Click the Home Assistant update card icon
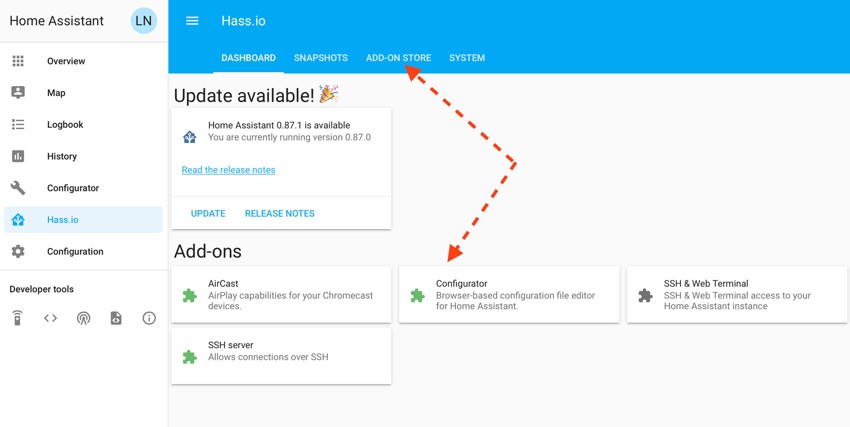This screenshot has width=850, height=427. coord(189,137)
